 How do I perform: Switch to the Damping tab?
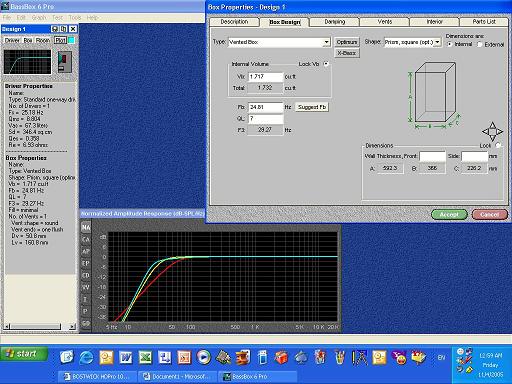(335, 22)
